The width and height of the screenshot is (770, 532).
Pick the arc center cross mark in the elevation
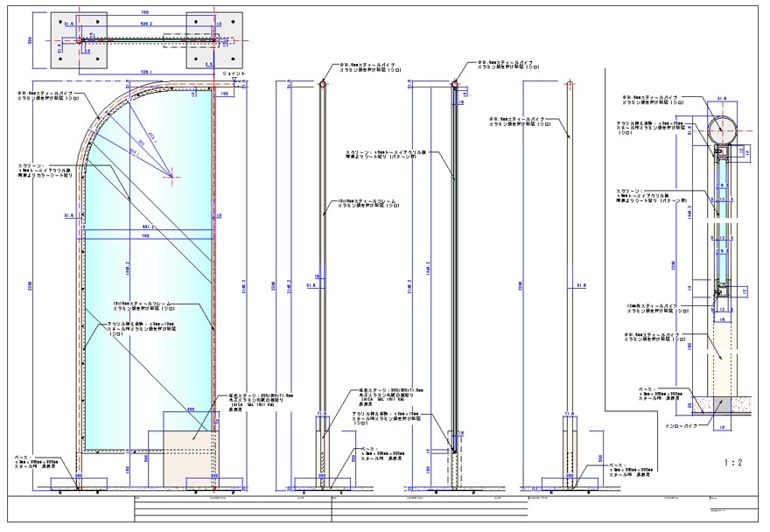(x=171, y=177)
